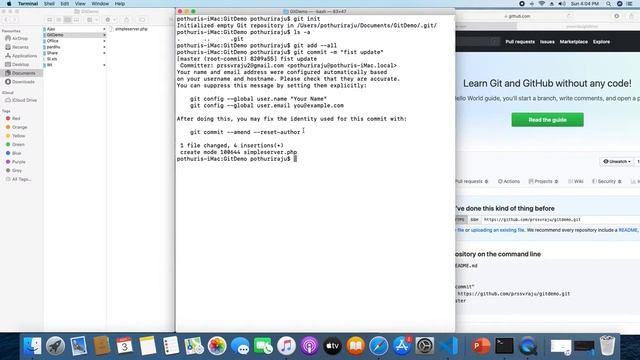This screenshot has width=640, height=360.
Task: Open the Help menu
Action: (x=120, y=4)
